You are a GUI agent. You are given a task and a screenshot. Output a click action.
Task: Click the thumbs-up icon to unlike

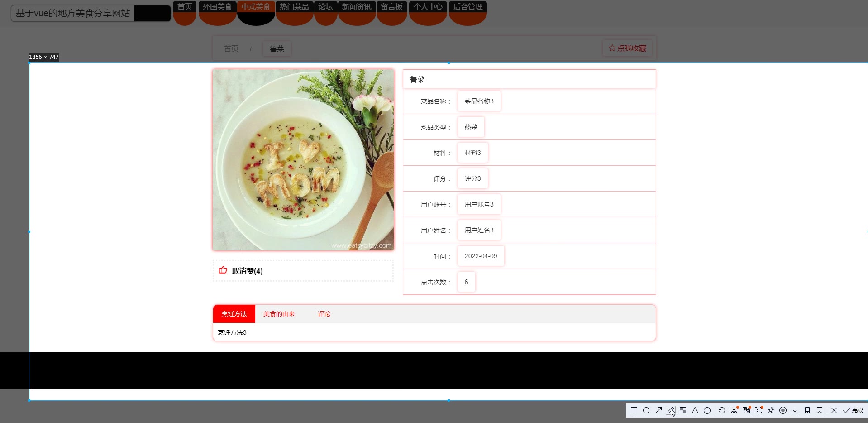[223, 270]
